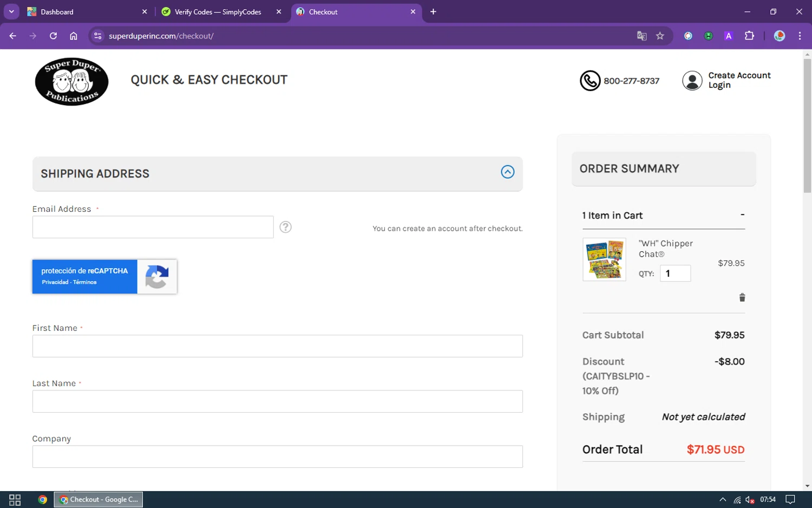Screen dimensions: 812x508
Task: Click the translate page icon
Action: 641,36
